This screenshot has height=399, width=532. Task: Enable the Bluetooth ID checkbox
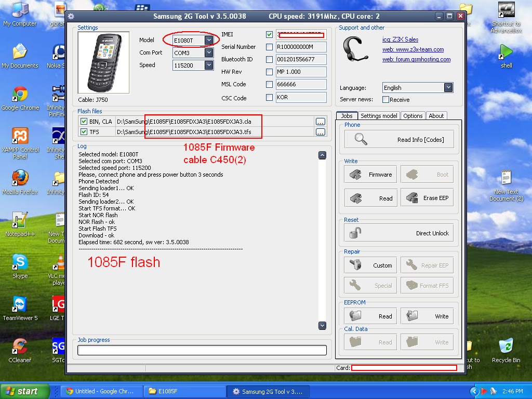pos(270,59)
